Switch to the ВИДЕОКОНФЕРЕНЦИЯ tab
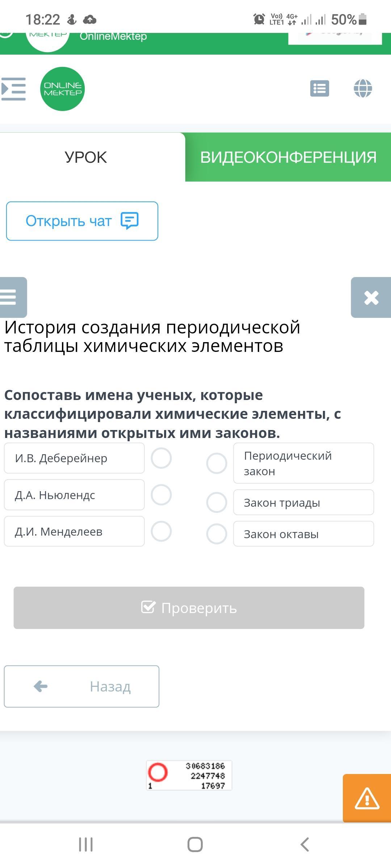 [288, 157]
